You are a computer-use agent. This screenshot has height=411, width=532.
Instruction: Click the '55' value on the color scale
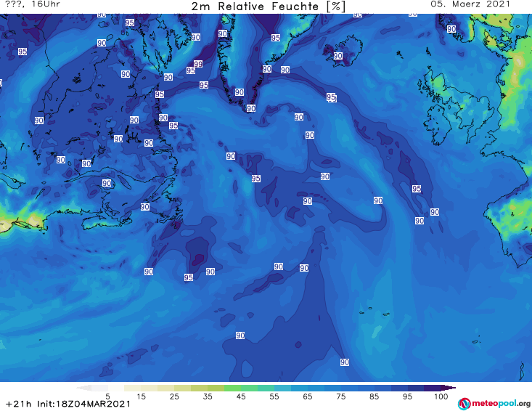coord(274,396)
